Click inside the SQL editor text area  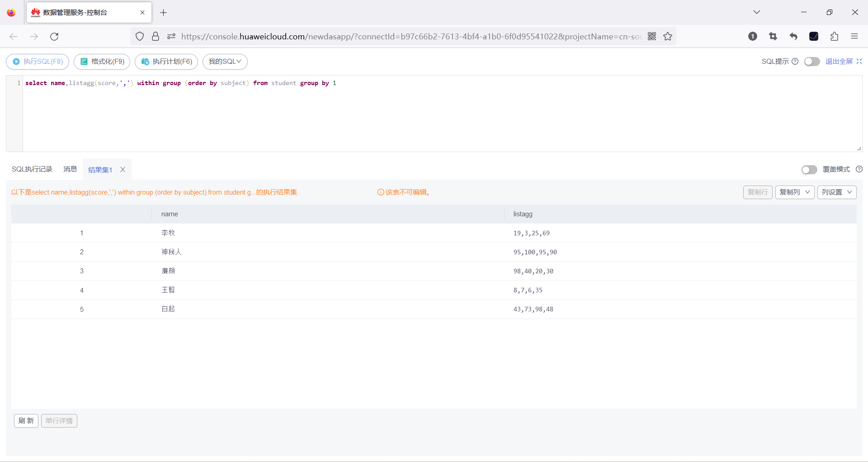point(442,114)
